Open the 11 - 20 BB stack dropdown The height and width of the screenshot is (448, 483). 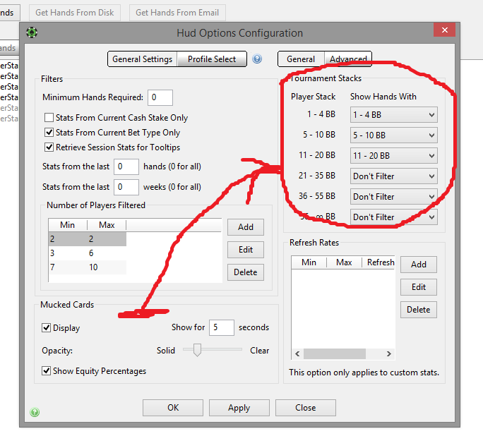click(393, 156)
